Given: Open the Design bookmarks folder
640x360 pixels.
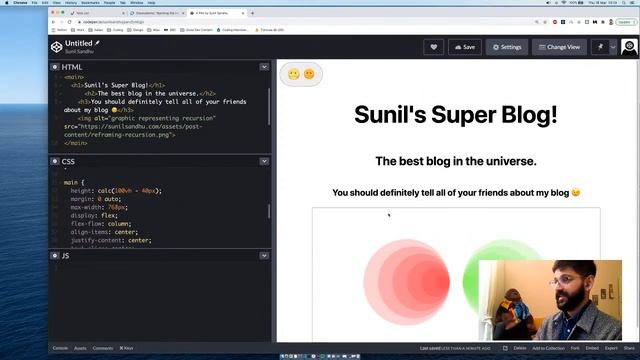Looking at the screenshot, I should click(x=136, y=30).
